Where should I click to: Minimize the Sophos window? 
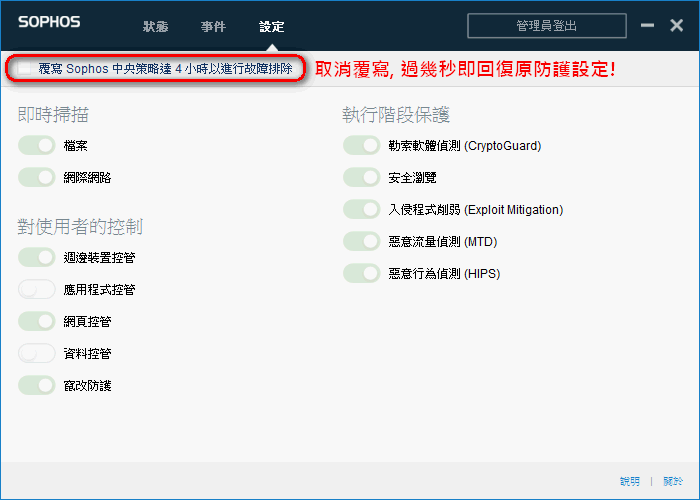(x=647, y=25)
